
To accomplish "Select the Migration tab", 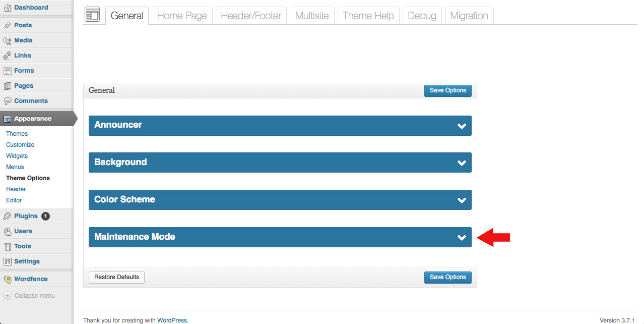I will coord(469,16).
